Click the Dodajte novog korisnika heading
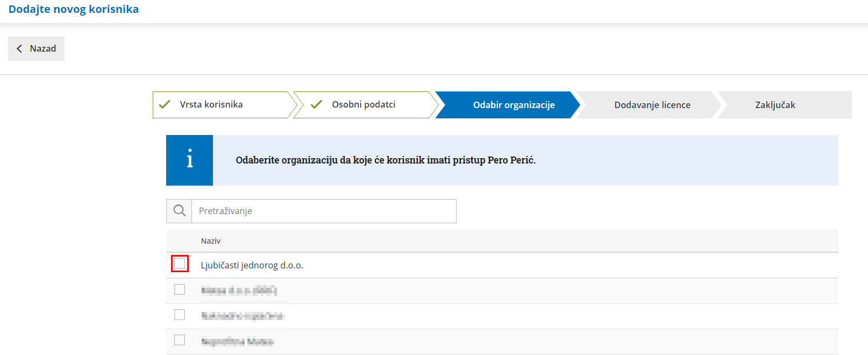This screenshot has height=355, width=868. tap(74, 9)
